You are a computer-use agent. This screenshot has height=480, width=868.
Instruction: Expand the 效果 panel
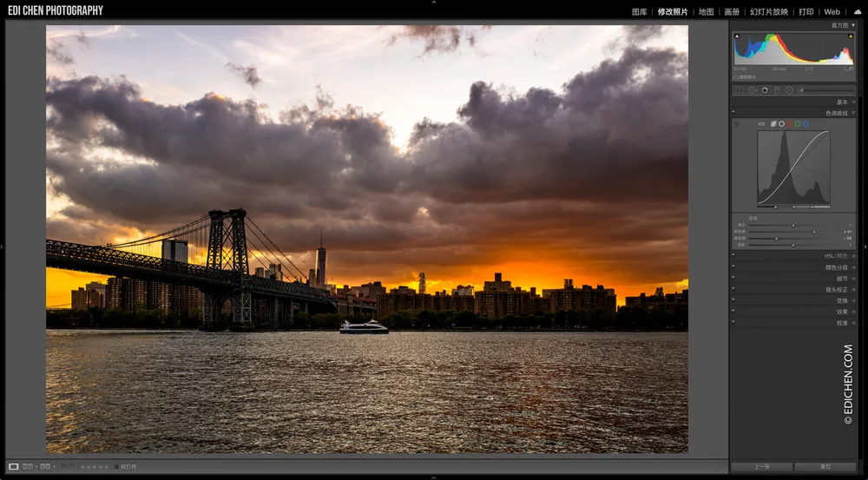point(853,312)
